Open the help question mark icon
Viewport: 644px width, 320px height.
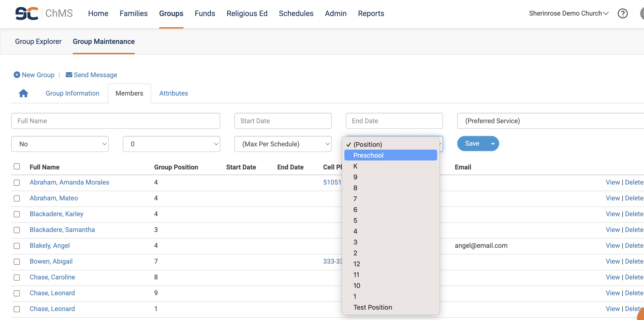[622, 13]
